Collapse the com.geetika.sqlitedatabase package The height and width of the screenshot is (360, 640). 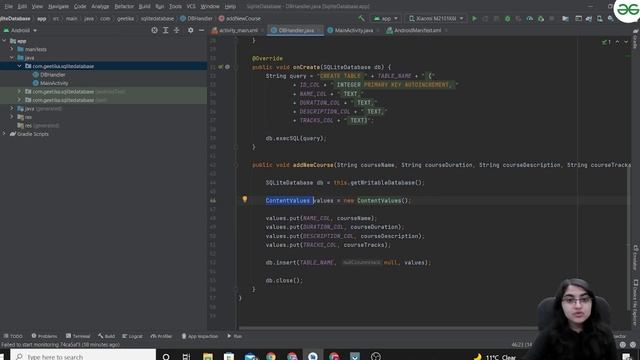[19, 66]
